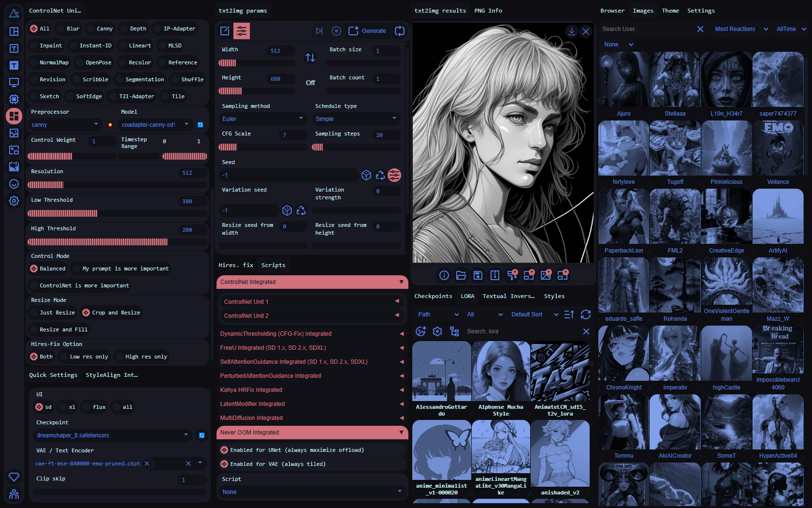Viewport: 812px width, 508px height.
Task: Open the Most Reactions sort dropdown
Action: click(x=741, y=29)
